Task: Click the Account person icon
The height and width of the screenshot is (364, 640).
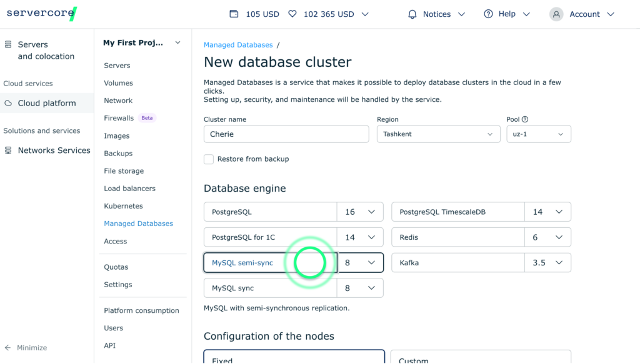Action: tap(556, 13)
